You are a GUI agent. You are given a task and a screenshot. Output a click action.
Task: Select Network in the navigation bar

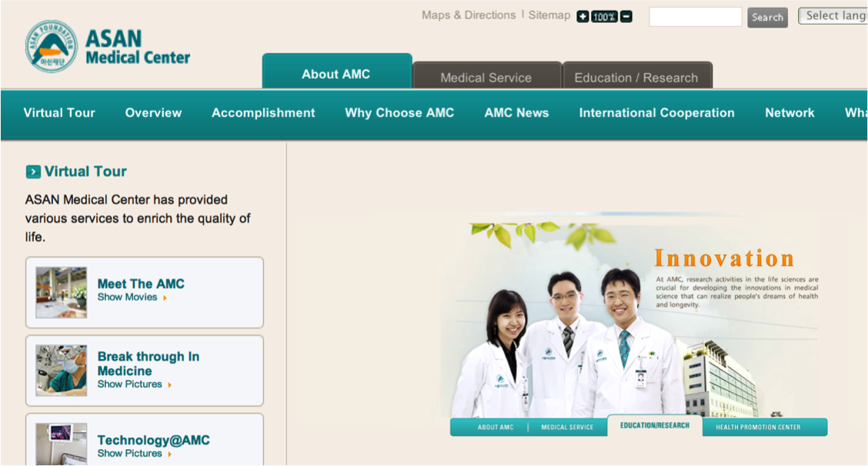coord(790,113)
